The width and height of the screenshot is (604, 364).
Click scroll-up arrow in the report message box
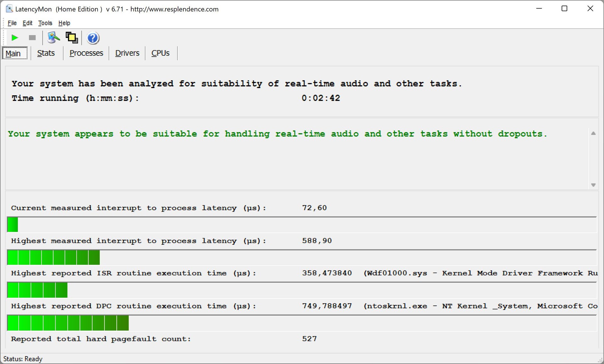point(593,133)
